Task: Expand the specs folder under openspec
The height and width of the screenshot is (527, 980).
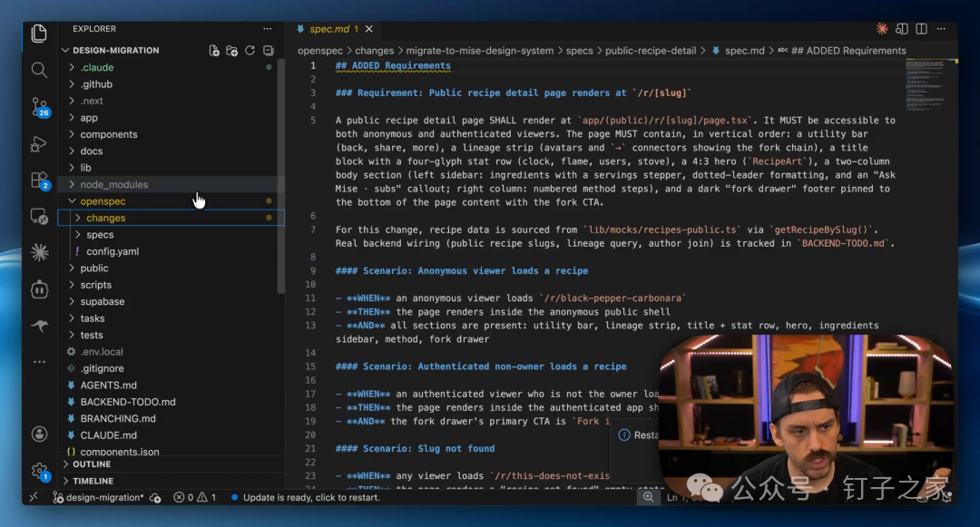Action: pos(100,235)
